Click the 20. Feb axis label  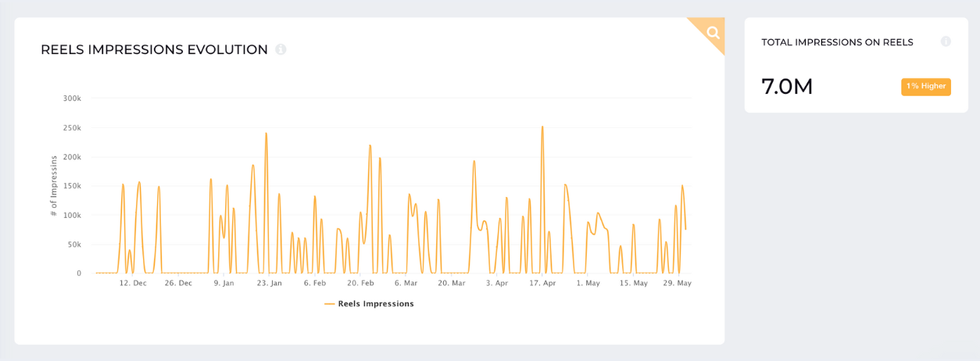(x=361, y=283)
